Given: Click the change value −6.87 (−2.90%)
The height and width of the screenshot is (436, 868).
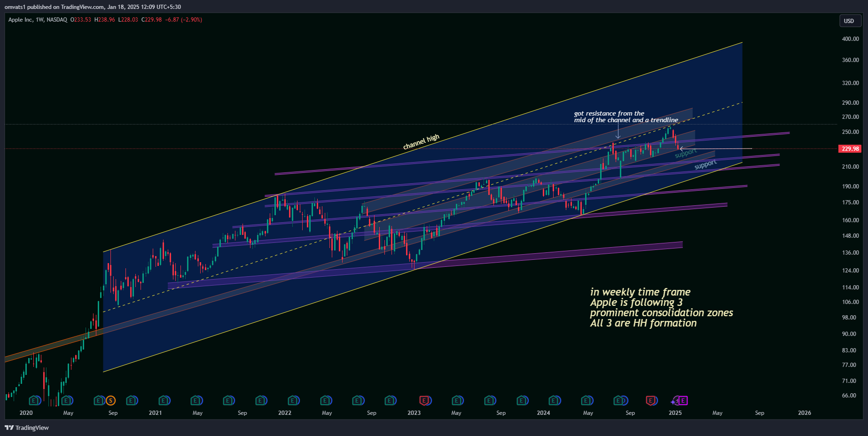Looking at the screenshot, I should click(x=184, y=20).
